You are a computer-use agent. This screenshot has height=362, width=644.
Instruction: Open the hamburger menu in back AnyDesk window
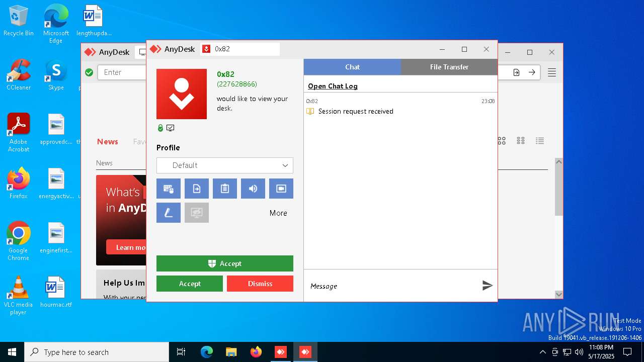552,72
